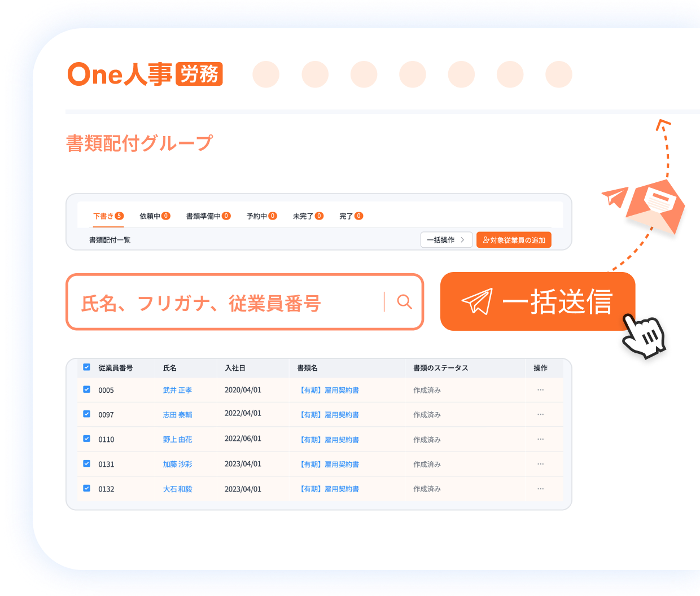
Task: Open the employee link 武井 正孝
Action: pyautogui.click(x=177, y=390)
